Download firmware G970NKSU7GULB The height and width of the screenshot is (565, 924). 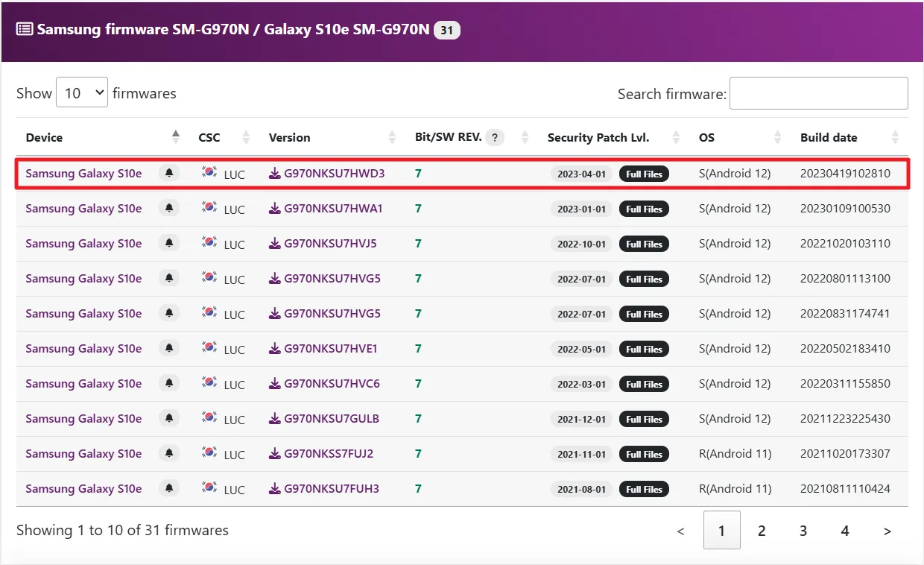click(324, 418)
